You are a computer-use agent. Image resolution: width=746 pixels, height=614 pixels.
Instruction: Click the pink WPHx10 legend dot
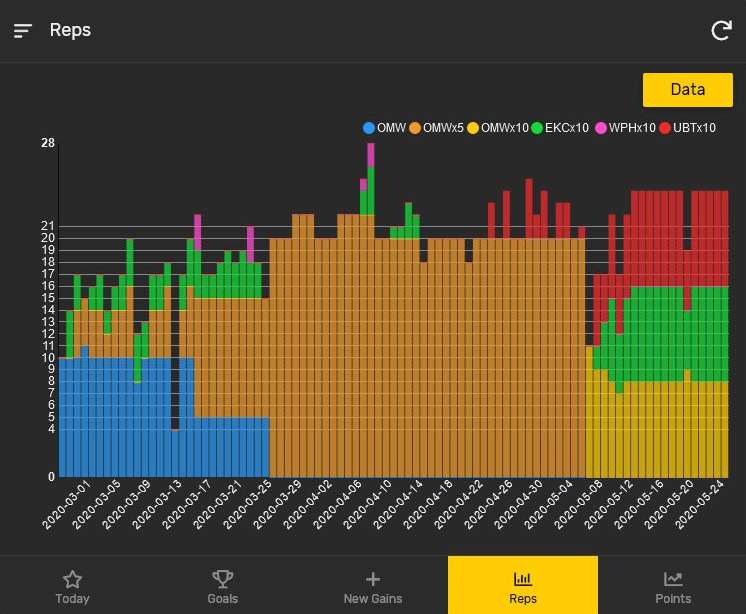pos(602,128)
